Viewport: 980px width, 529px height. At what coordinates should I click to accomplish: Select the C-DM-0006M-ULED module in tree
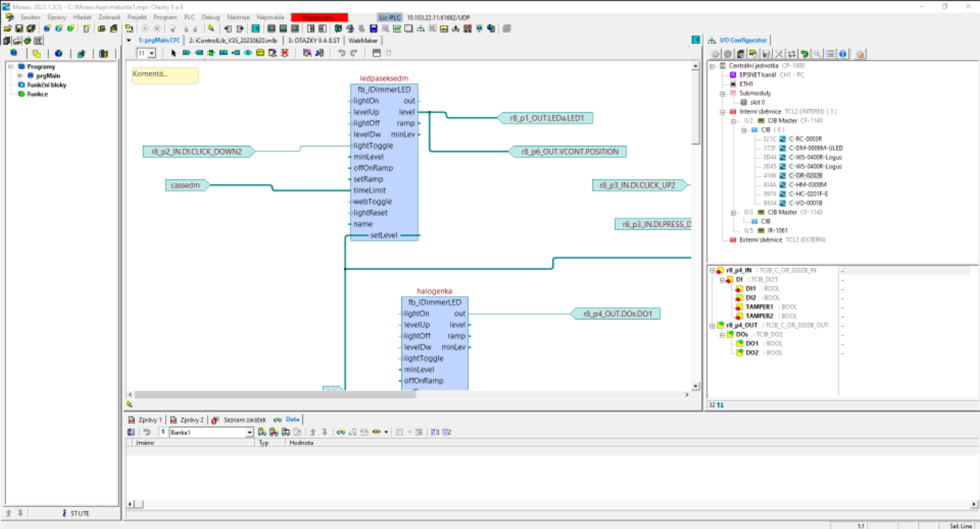coord(816,148)
